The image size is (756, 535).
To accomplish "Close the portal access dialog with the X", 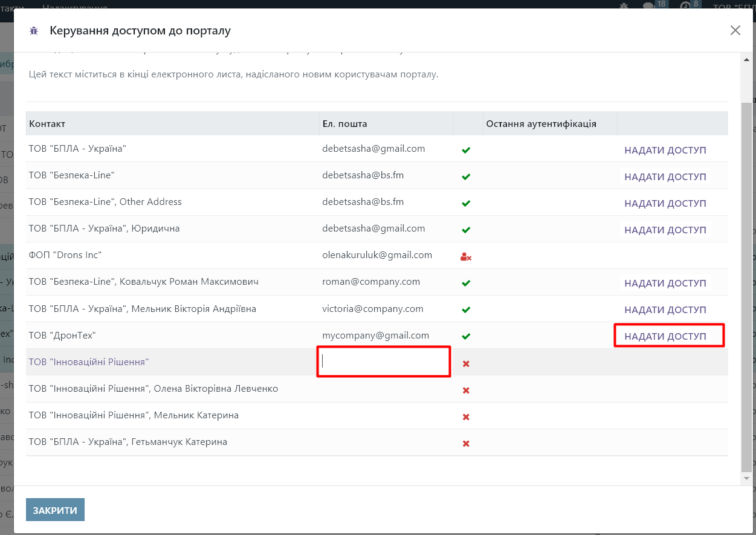I will [x=735, y=30].
